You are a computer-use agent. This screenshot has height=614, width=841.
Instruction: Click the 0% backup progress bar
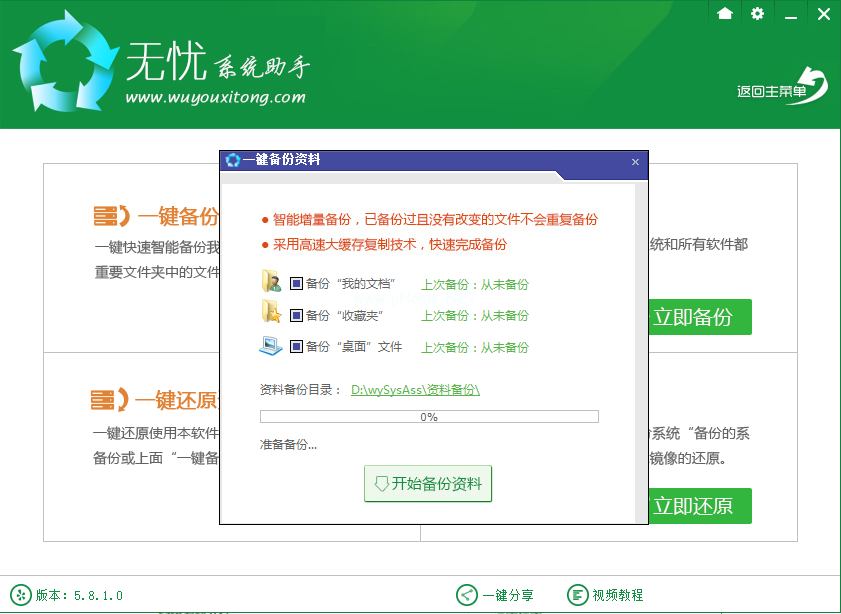point(428,416)
